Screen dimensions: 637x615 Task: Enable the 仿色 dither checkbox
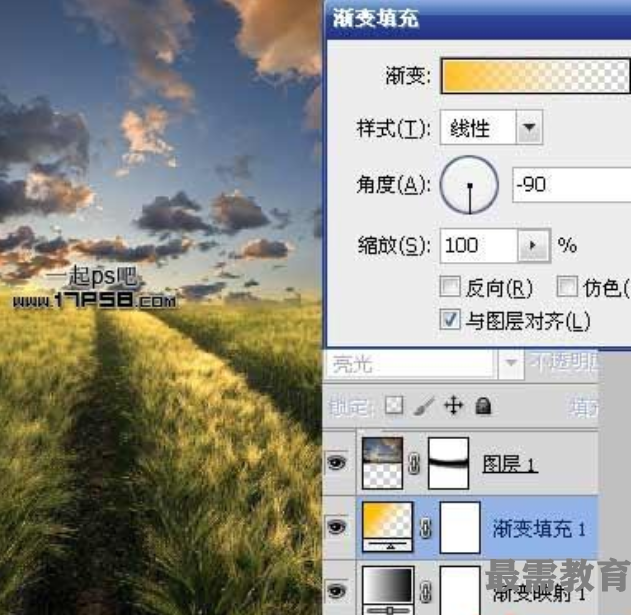[567, 287]
